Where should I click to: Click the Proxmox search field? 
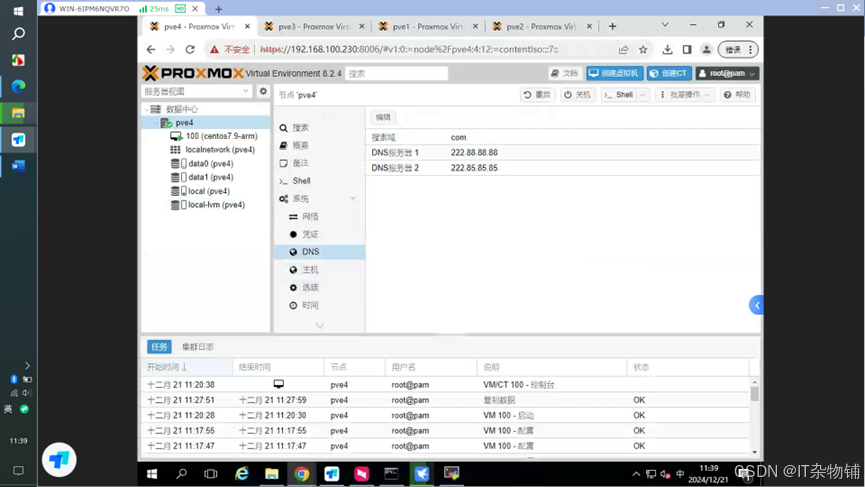(x=396, y=73)
